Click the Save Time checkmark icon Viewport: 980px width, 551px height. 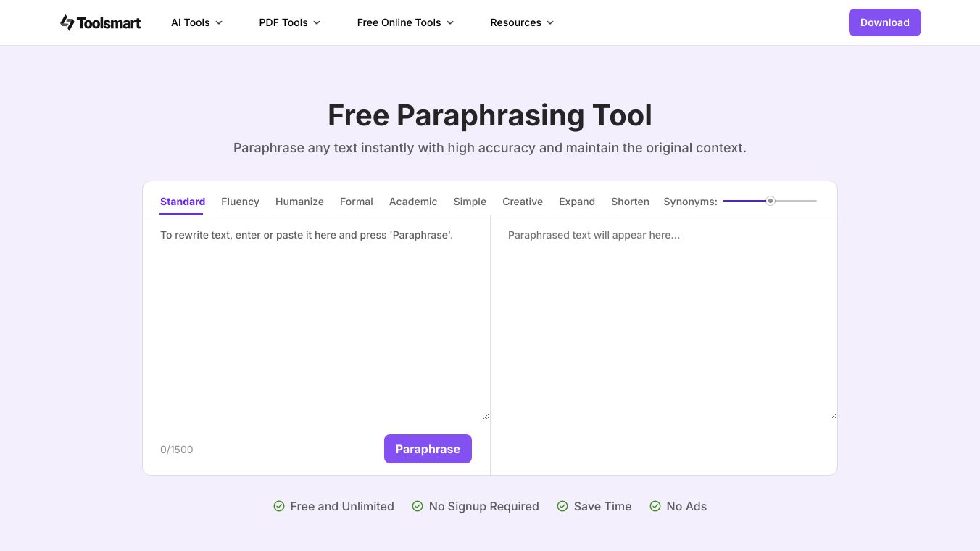[x=562, y=506]
